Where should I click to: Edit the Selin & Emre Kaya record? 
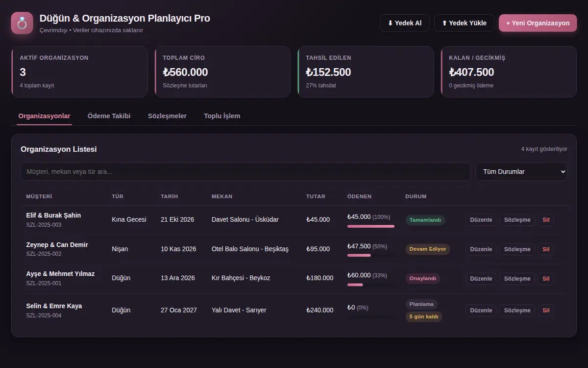481,311
